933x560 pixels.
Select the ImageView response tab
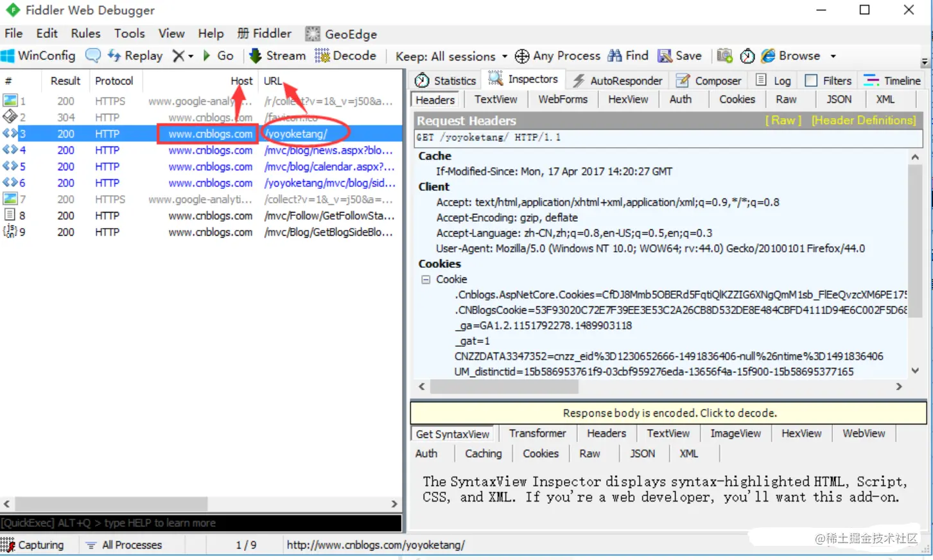(x=735, y=433)
